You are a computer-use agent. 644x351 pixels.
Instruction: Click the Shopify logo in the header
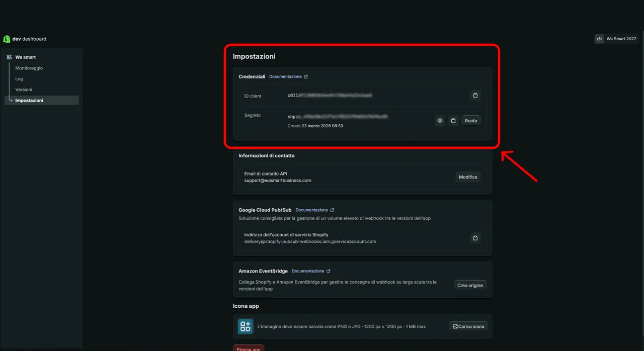click(x=7, y=39)
